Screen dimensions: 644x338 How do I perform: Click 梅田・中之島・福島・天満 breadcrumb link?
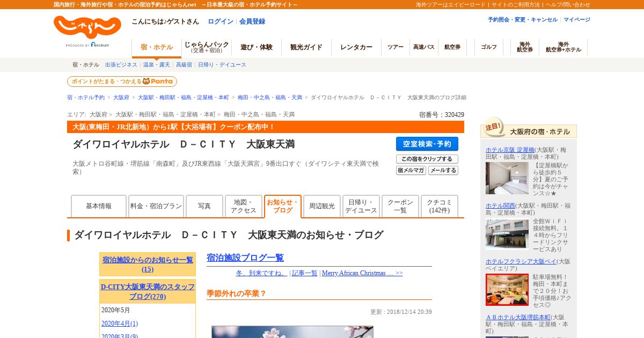pos(270,98)
